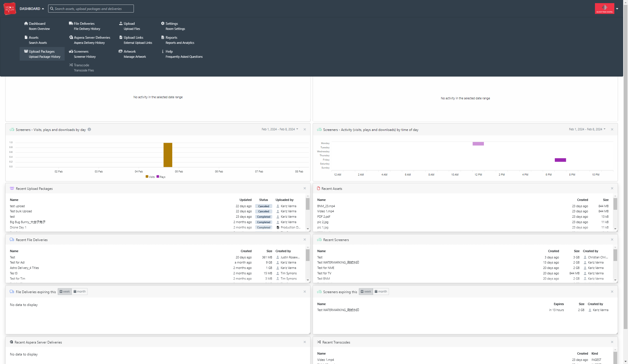This screenshot has height=364, width=628.
Task: Click Recent Upload Packages scrollbar
Action: click(x=308, y=204)
